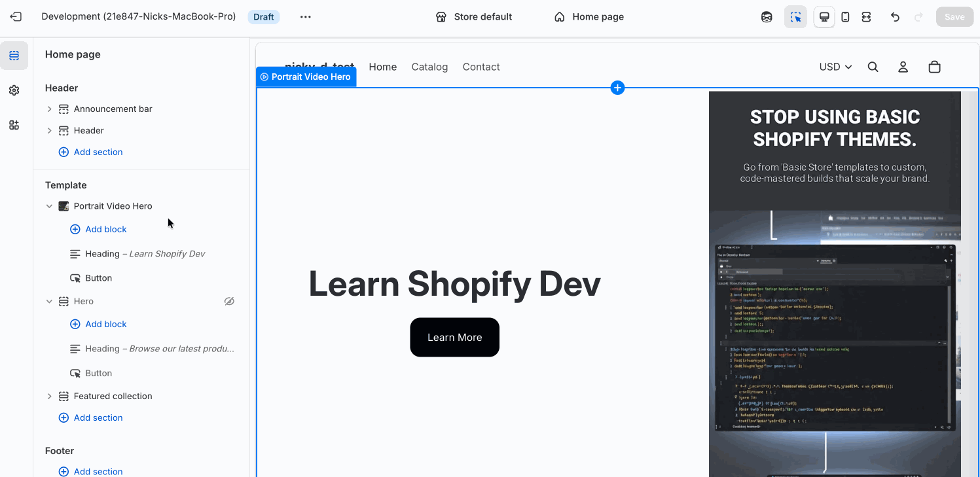This screenshot has height=477, width=980.
Task: Collapse the Hero section chevron
Action: (x=49, y=302)
